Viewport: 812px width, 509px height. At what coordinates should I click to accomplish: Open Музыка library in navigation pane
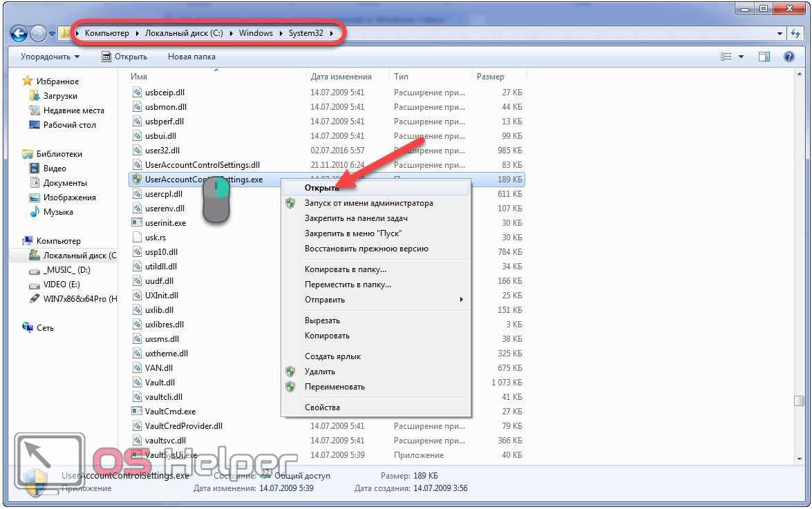pos(35,212)
